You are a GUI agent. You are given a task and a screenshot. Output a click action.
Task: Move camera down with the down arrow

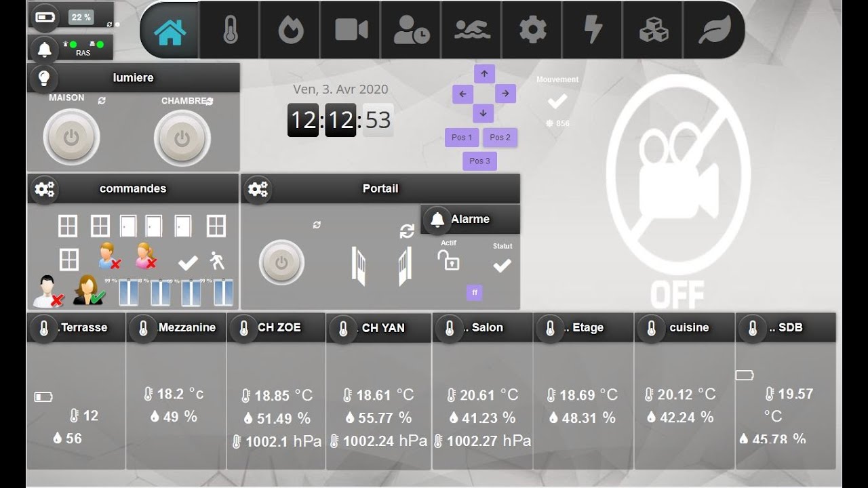[x=484, y=113]
